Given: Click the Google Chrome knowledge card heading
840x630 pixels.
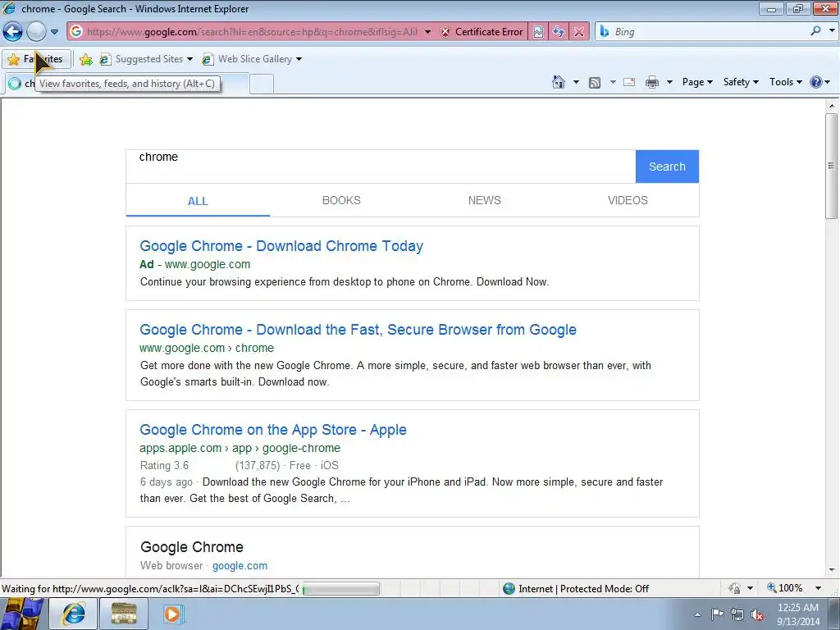Looking at the screenshot, I should click(x=192, y=547).
